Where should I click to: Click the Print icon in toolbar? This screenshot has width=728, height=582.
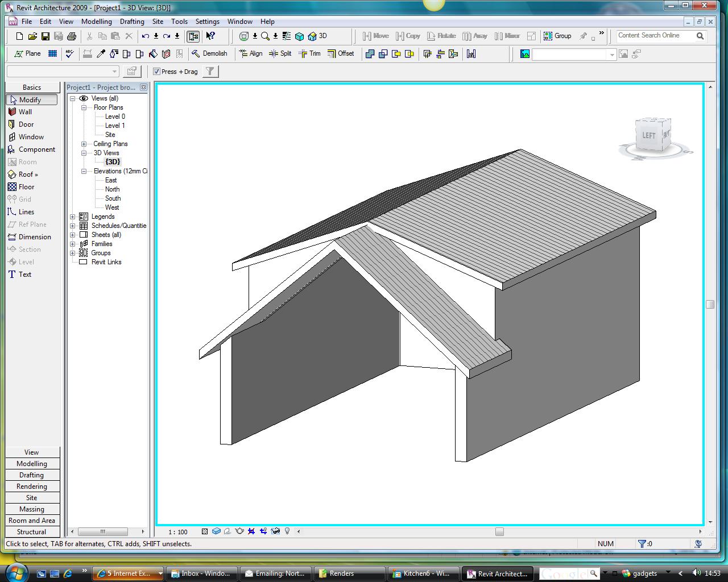71,36
